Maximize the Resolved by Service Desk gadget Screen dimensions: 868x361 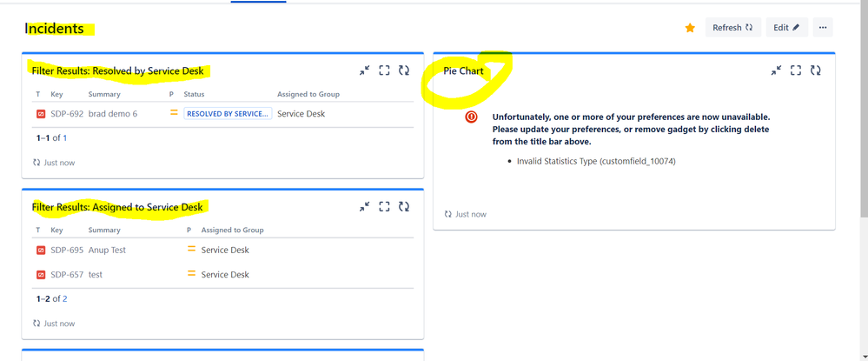tap(384, 70)
